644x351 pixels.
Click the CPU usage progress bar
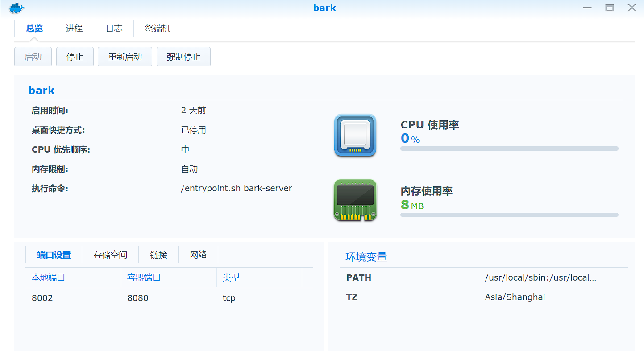[x=509, y=148]
